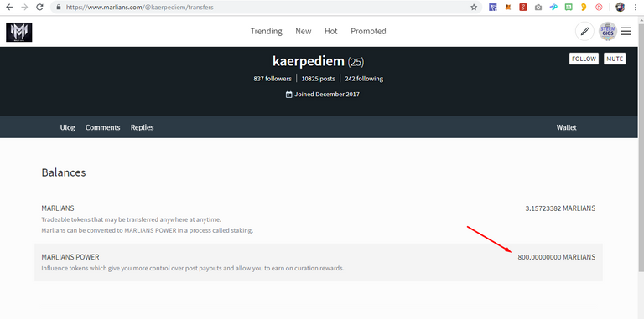Follow kaerpediem with the FOLLOW button
644x319 pixels.
[x=584, y=59]
